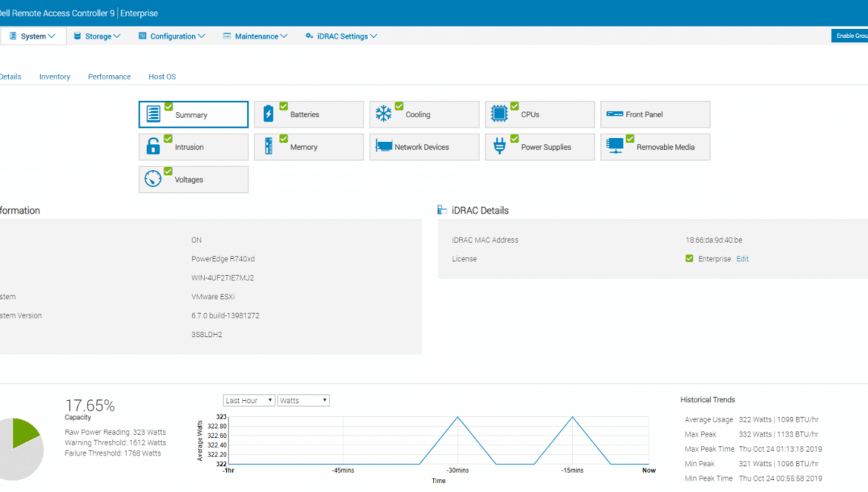
Task: Click the -15mins peak on power graph
Action: click(x=573, y=417)
